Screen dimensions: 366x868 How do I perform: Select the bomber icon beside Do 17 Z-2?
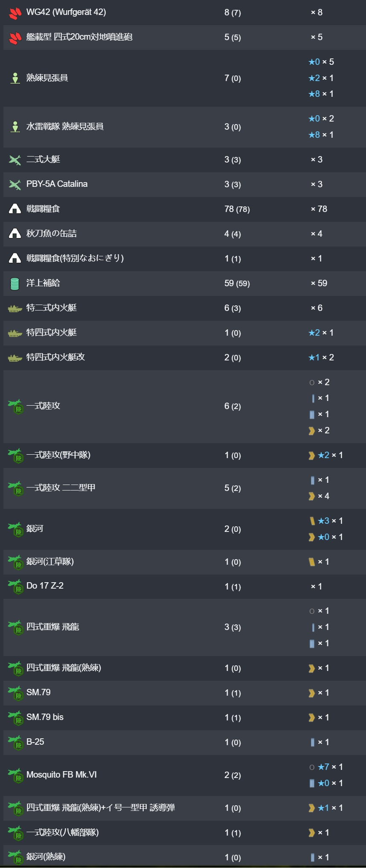tap(16, 587)
